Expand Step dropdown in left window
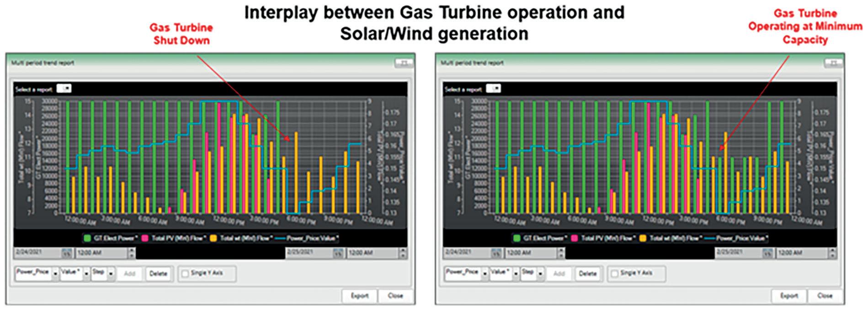 coord(111,273)
